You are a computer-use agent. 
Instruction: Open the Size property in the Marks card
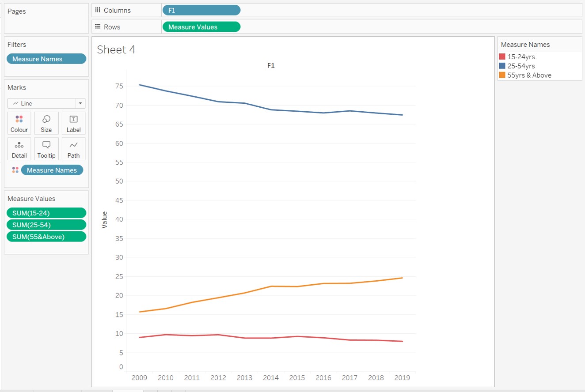click(x=46, y=123)
